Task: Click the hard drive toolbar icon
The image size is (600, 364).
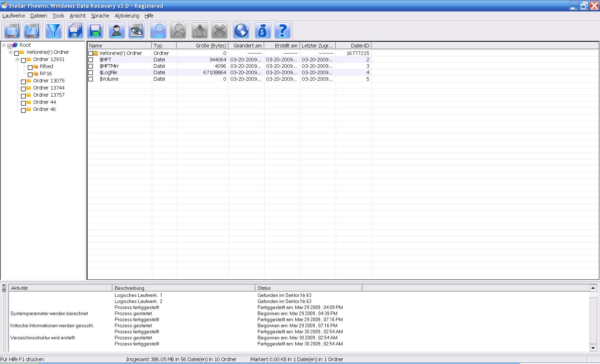Action: click(12, 31)
